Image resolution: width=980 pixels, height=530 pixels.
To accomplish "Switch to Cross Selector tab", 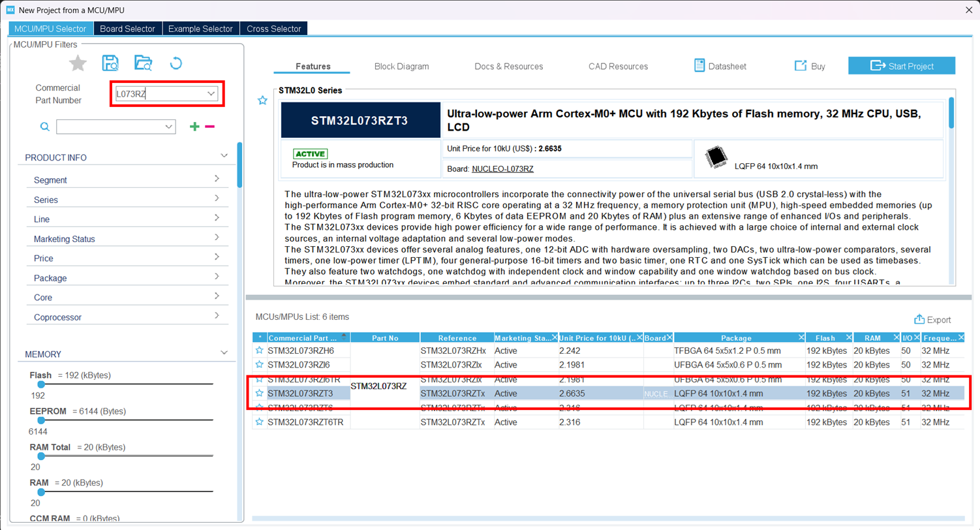I will [273, 29].
